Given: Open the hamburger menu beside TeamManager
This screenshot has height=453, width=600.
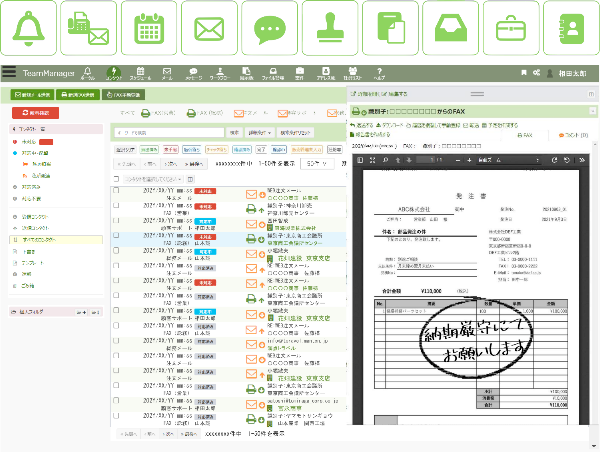Looking at the screenshot, I should pyautogui.click(x=9, y=72).
